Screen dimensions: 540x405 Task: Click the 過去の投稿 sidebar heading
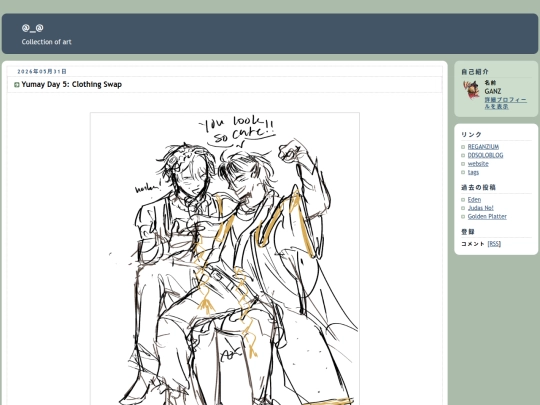(478, 188)
